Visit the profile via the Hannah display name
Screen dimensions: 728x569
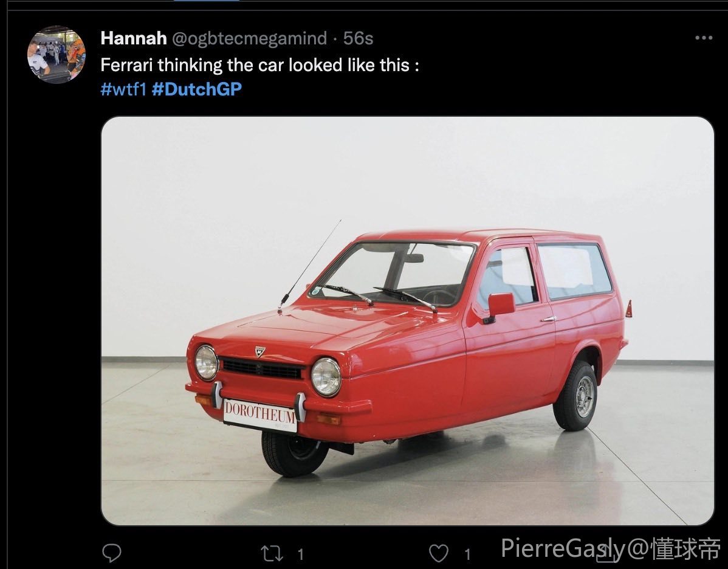coord(133,38)
